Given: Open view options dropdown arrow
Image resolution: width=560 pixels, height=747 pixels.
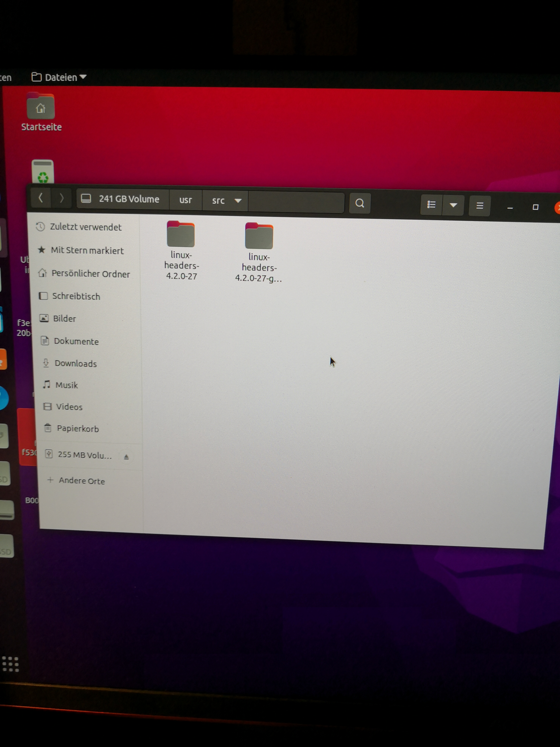Looking at the screenshot, I should click(x=453, y=205).
